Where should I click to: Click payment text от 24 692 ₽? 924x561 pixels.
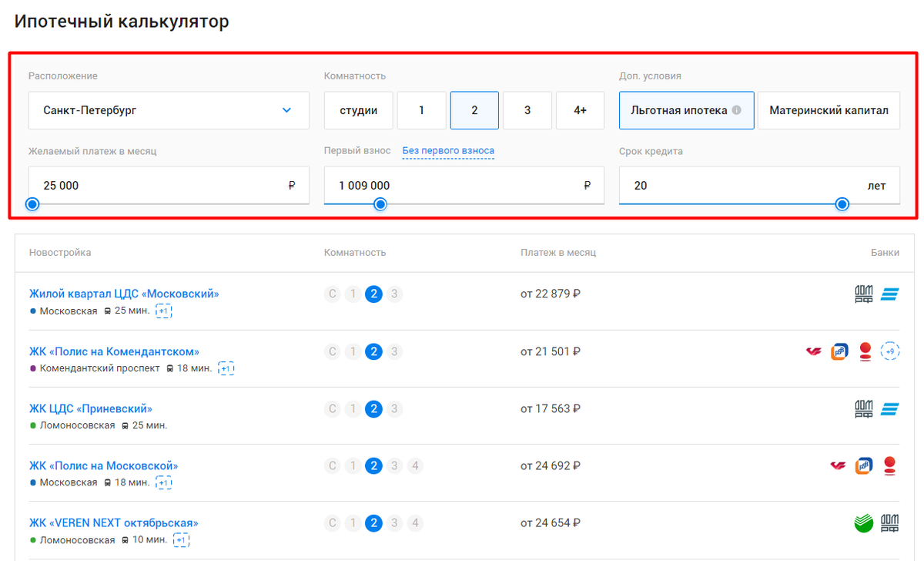[x=550, y=465]
